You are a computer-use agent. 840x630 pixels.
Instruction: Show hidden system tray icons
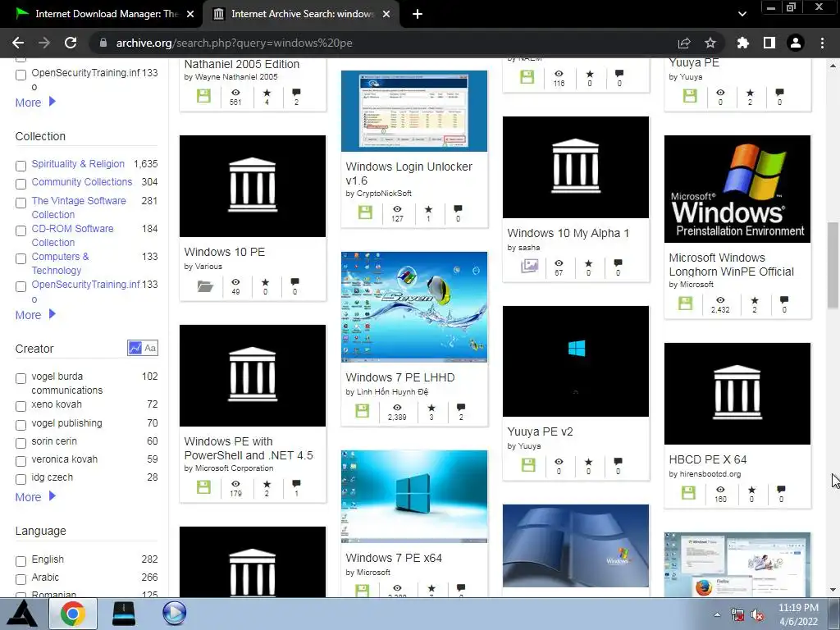point(717,615)
